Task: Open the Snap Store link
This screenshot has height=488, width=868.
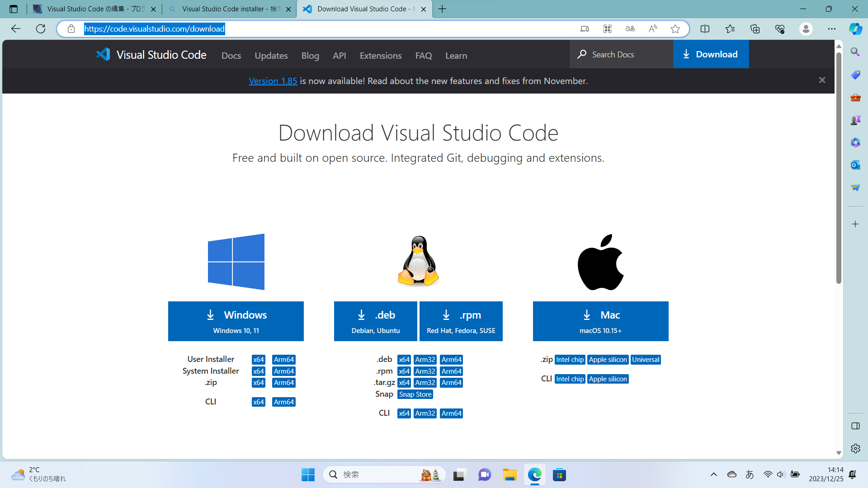Action: 415,394
